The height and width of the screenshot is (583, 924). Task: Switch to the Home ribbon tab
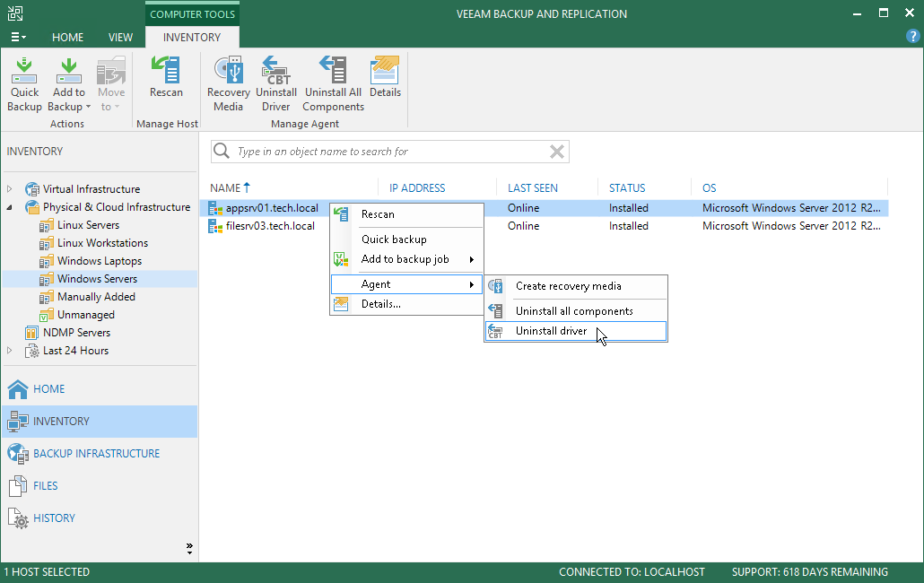[68, 37]
